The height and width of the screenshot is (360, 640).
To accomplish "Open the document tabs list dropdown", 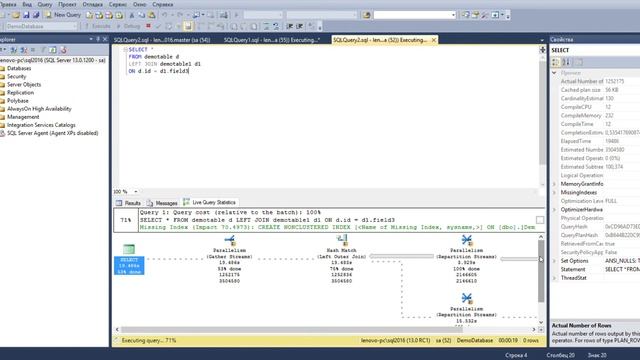I will (x=542, y=40).
